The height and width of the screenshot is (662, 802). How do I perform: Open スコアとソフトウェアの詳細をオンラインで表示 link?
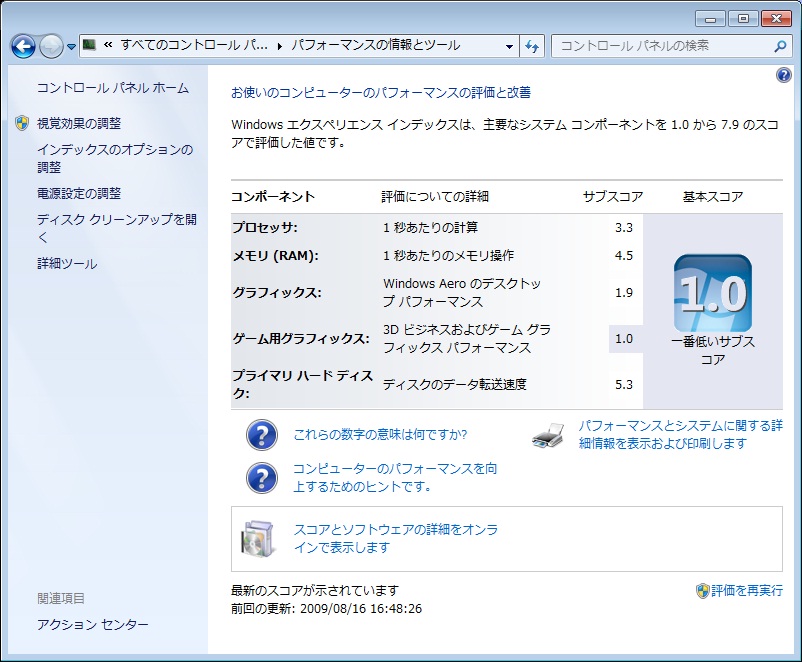pyautogui.click(x=395, y=538)
